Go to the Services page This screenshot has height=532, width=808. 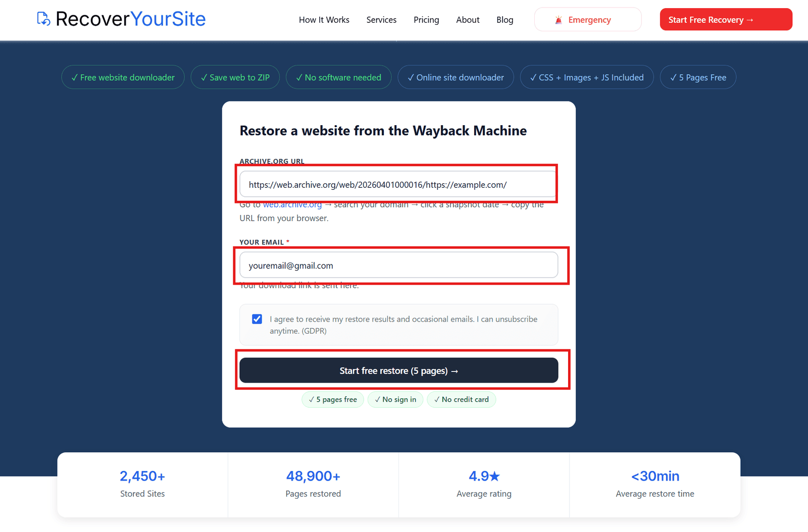(381, 20)
